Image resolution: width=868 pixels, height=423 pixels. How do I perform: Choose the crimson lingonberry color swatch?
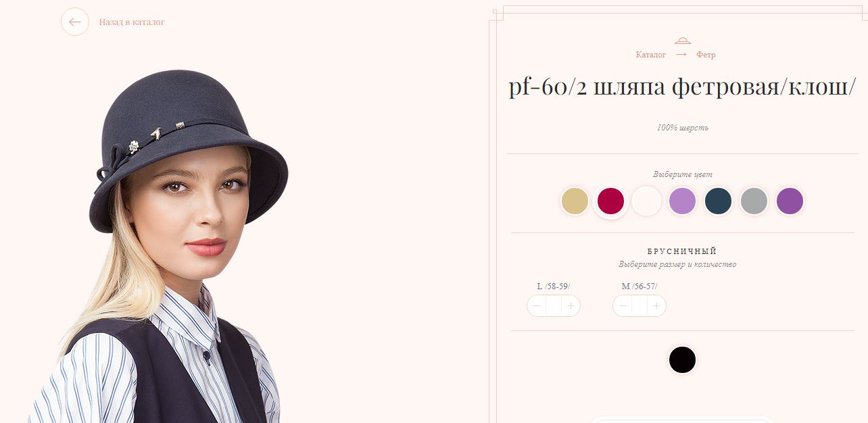(x=610, y=201)
